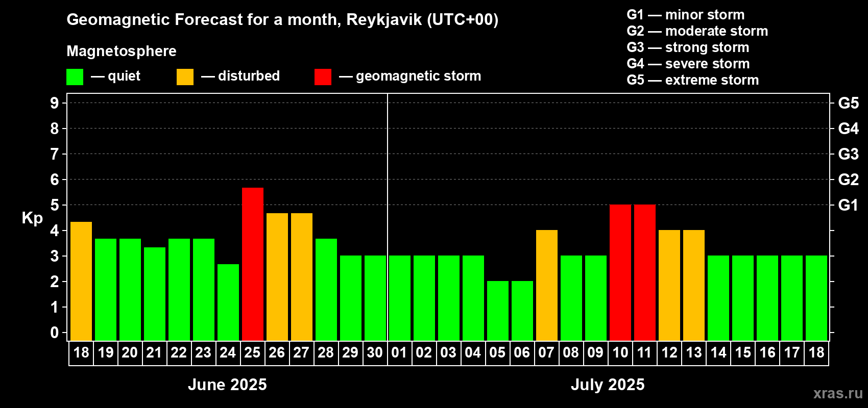The width and height of the screenshot is (868, 408).
Task: Click the 'July 2025' month label
Action: coord(608,385)
